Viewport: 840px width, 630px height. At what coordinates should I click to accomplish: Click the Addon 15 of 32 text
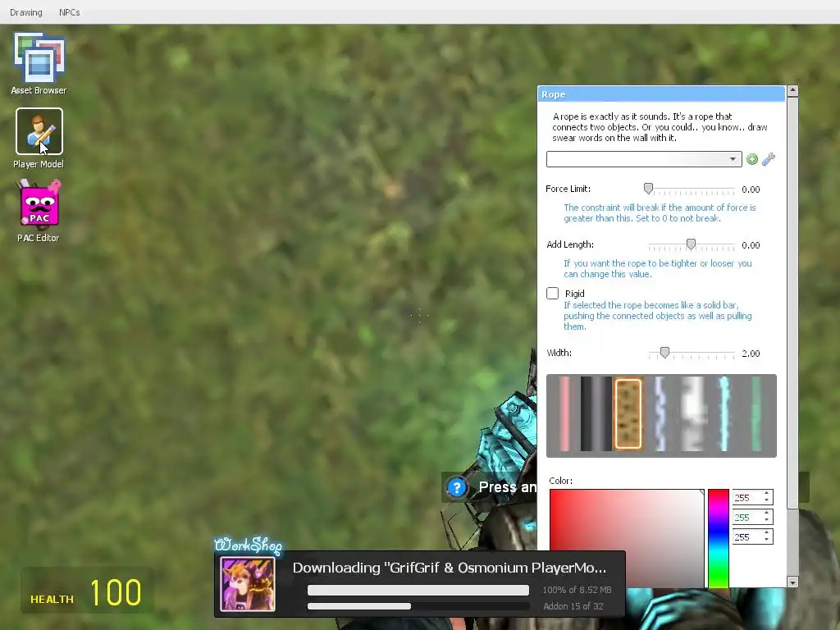(573, 606)
